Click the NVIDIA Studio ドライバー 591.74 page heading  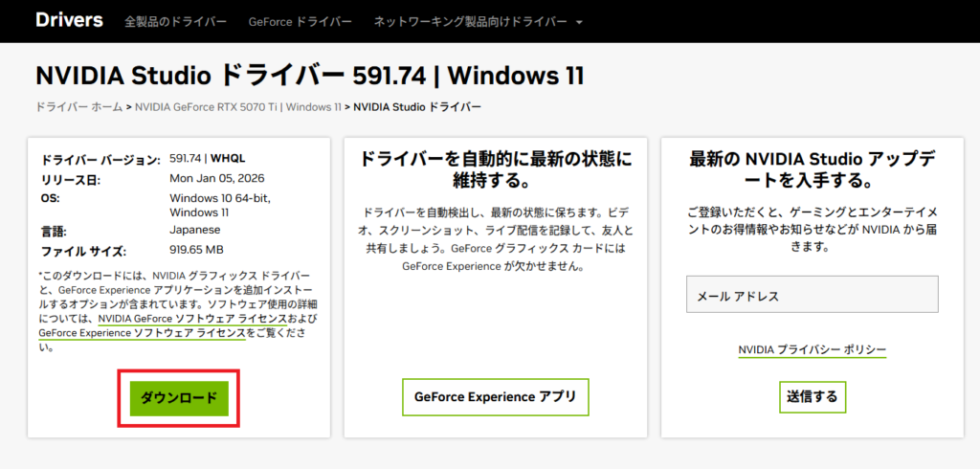tap(309, 76)
